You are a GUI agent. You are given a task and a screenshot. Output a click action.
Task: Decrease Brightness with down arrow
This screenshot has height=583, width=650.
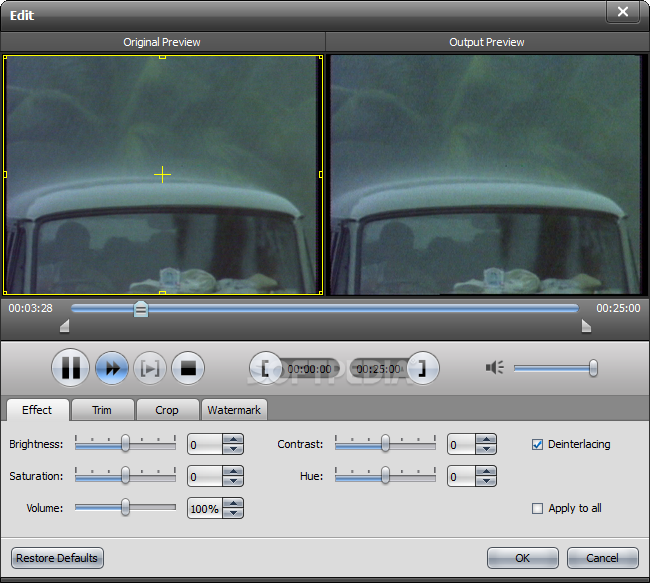click(233, 449)
